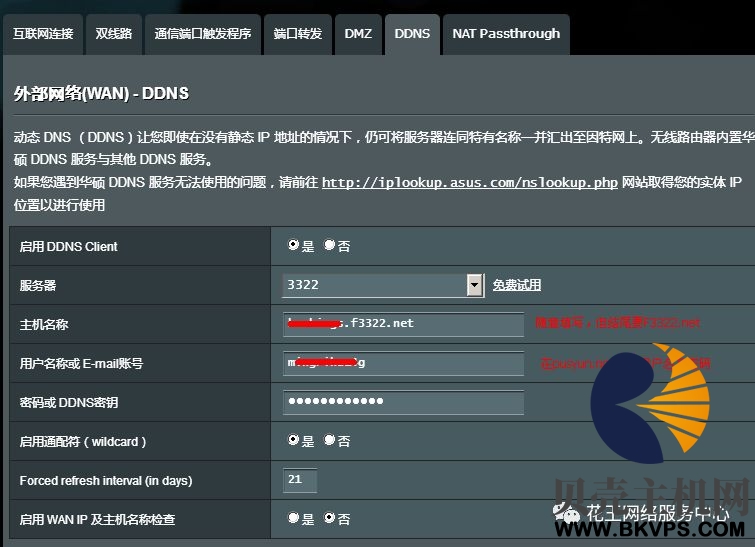Enable wildcard with 是 radio
The width and height of the screenshot is (755, 547).
tap(293, 440)
